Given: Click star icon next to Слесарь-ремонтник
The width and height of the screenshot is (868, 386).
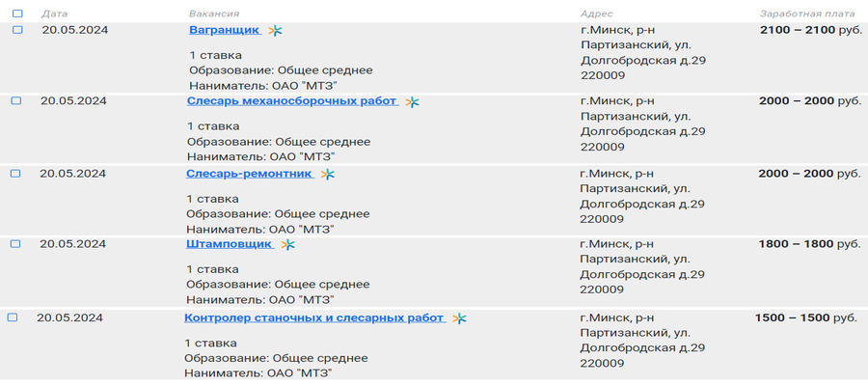Looking at the screenshot, I should coord(328,175).
